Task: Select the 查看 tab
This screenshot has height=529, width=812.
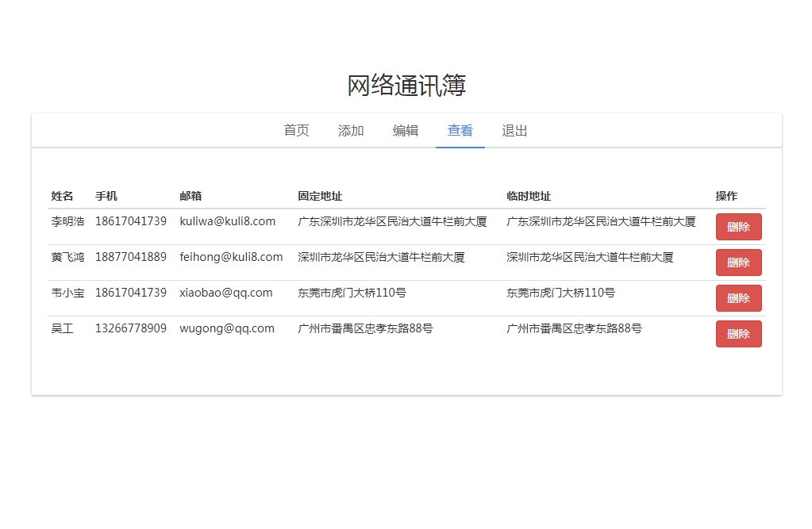Action: pos(460,131)
